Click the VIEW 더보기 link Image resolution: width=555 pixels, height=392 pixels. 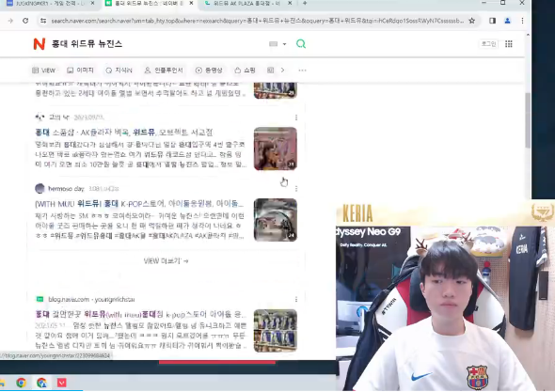click(x=166, y=261)
